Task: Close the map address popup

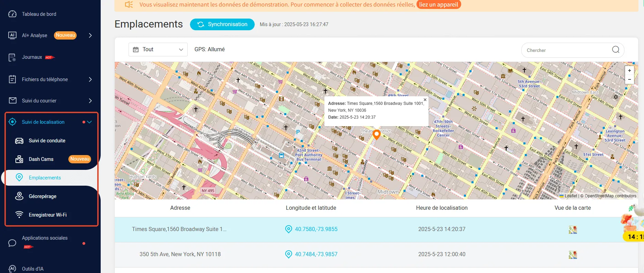Action: tap(425, 100)
